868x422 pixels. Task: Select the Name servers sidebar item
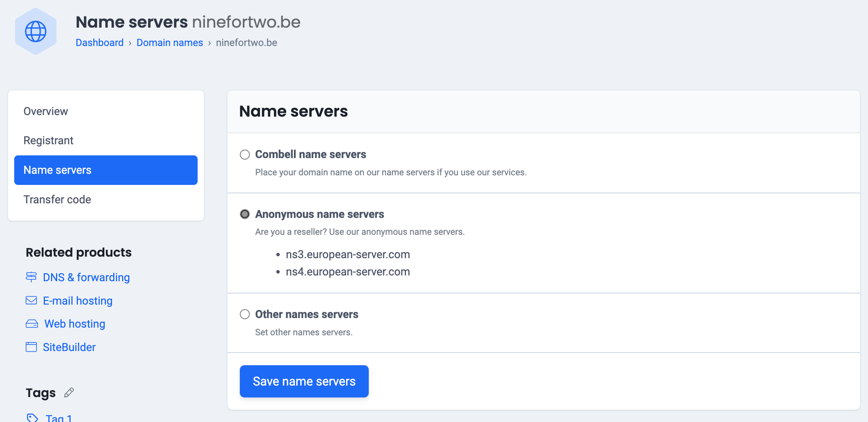point(106,170)
